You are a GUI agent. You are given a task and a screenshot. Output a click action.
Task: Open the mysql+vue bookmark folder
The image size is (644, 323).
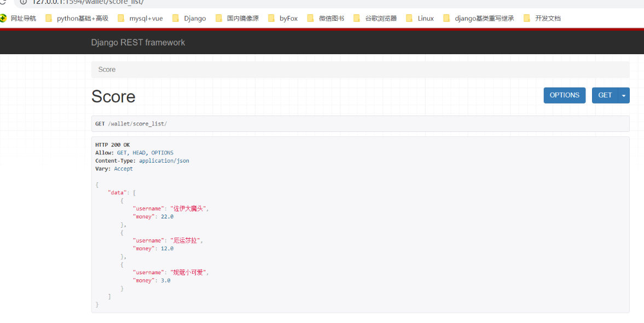click(x=140, y=18)
